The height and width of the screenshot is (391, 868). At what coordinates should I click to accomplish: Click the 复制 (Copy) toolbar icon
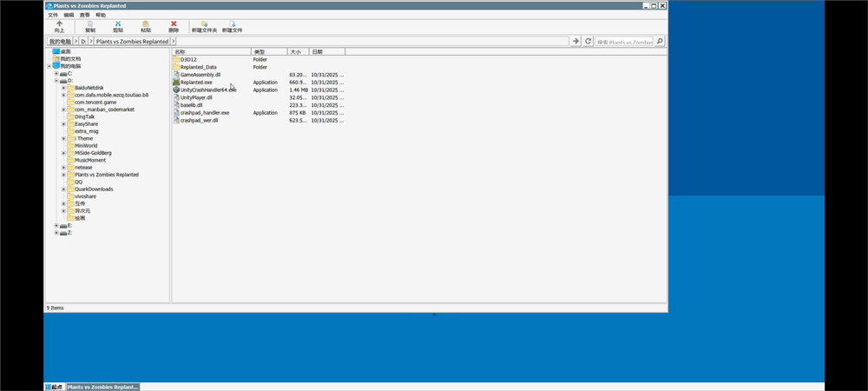coord(90,24)
